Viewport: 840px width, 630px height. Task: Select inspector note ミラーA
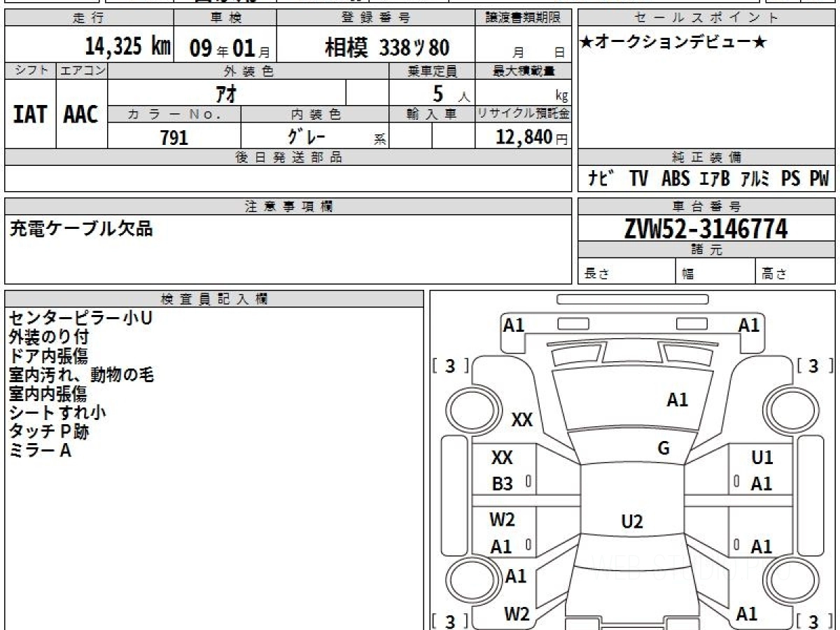(x=40, y=450)
